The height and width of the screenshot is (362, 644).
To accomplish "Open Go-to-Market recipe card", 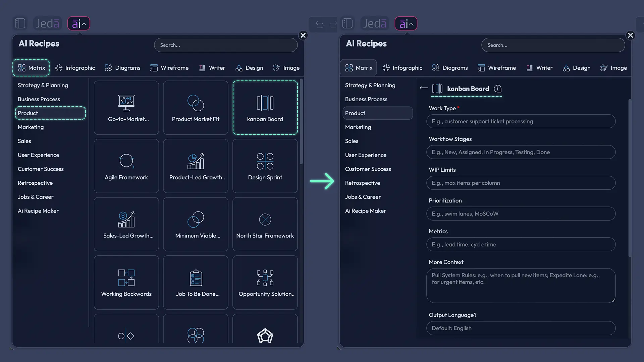I will pyautogui.click(x=126, y=108).
